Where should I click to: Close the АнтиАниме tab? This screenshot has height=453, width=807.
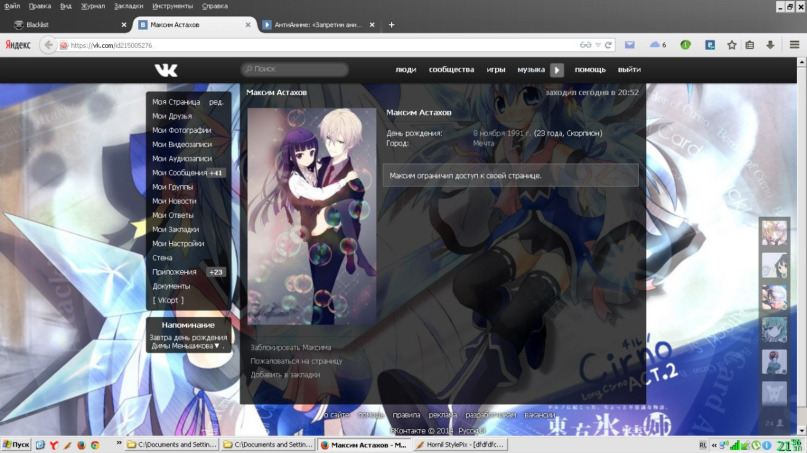pos(372,25)
